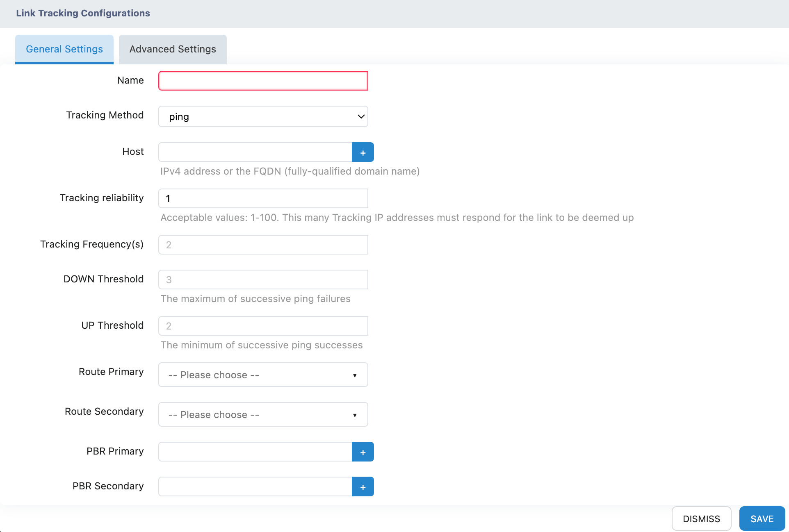Switch to Advanced Settings tab
The image size is (789, 532).
[x=173, y=49]
